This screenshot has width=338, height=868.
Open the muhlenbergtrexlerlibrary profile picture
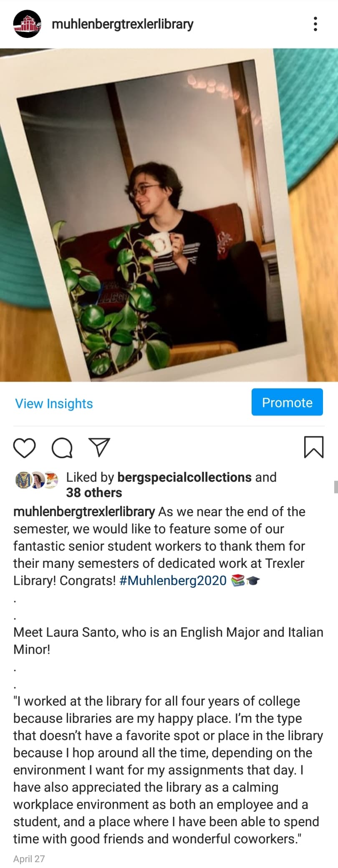click(x=27, y=24)
